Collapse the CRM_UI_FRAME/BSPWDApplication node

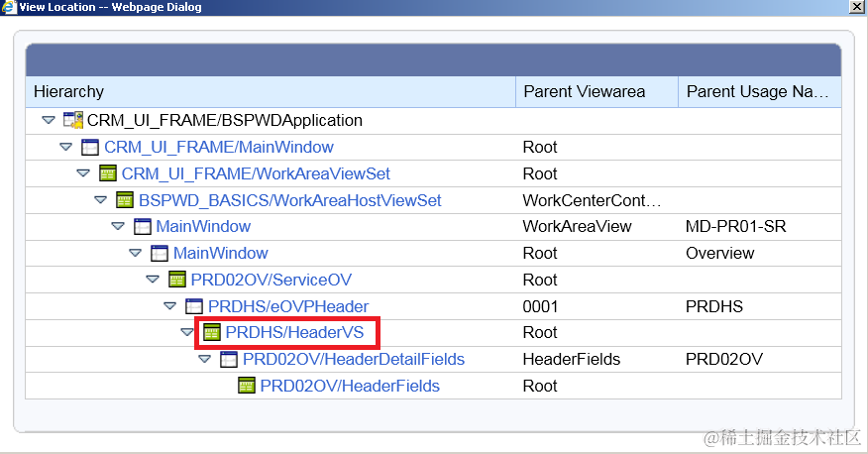click(x=49, y=120)
